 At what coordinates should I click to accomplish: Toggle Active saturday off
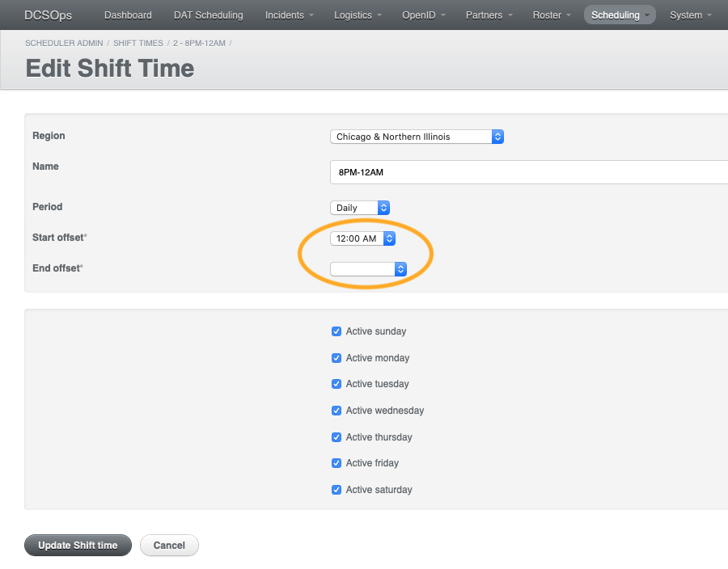pyautogui.click(x=336, y=490)
